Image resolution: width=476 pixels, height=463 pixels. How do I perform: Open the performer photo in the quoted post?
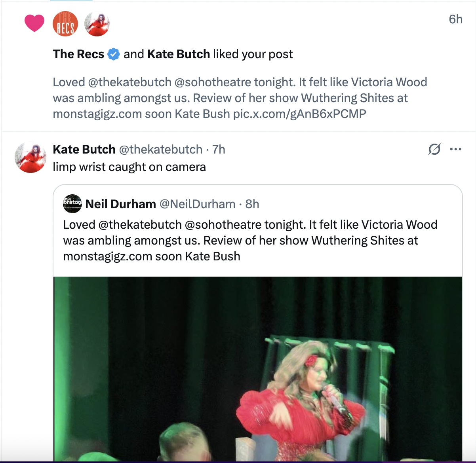(257, 368)
